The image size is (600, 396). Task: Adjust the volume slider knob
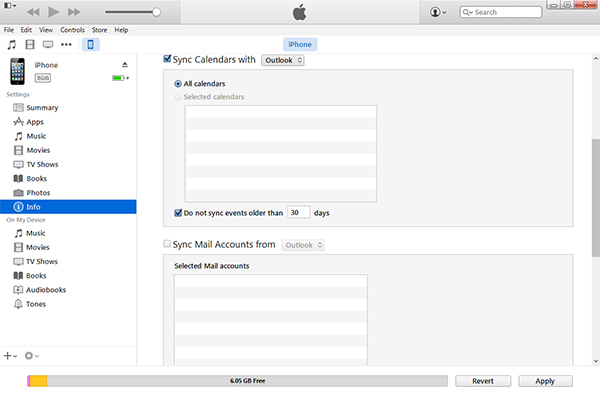coord(156,12)
